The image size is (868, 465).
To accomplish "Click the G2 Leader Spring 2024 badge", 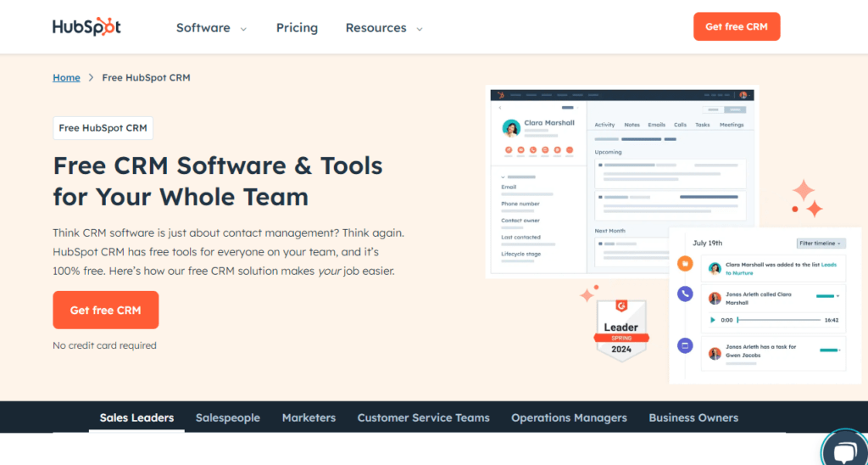I will [621, 330].
